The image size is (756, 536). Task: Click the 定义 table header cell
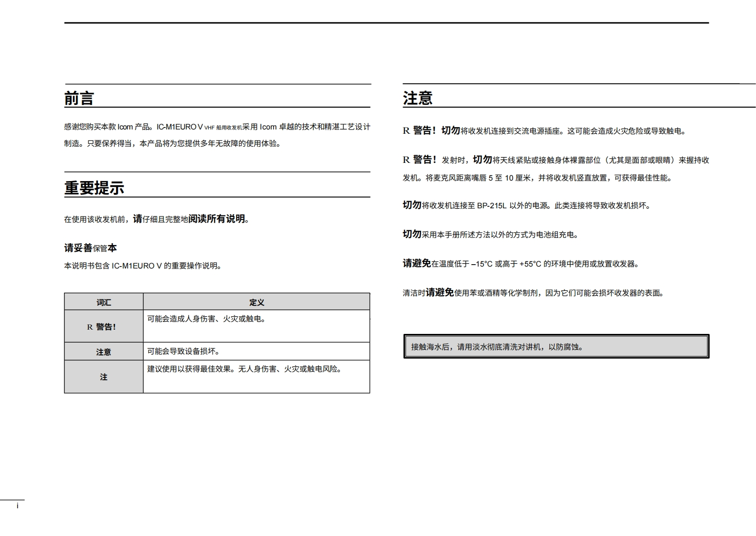click(256, 302)
